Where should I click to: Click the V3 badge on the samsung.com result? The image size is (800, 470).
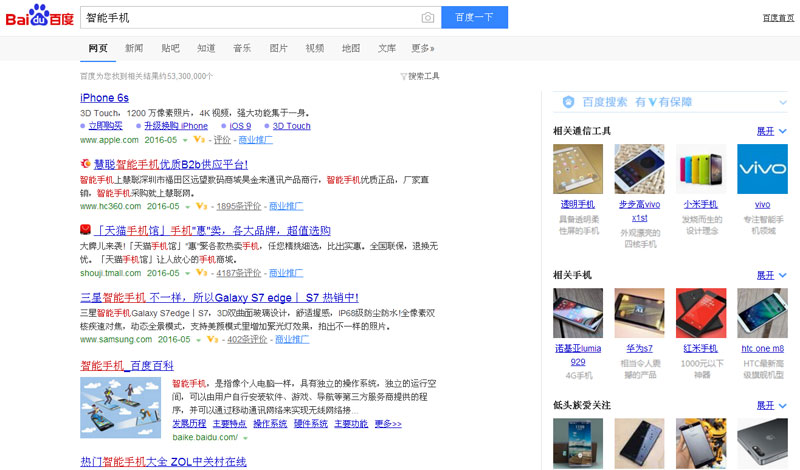214,339
